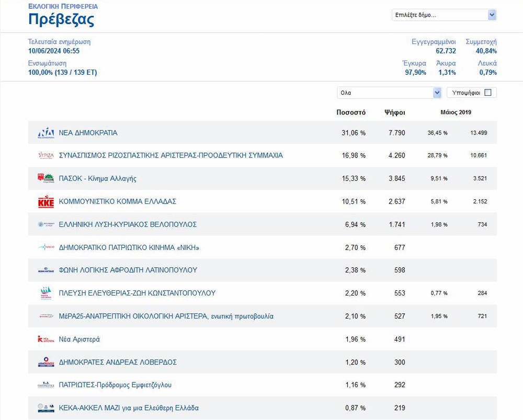Viewport: 523px width, 420px height.
Task: Select the ΜέΡΑ25 party name link
Action: point(166,316)
